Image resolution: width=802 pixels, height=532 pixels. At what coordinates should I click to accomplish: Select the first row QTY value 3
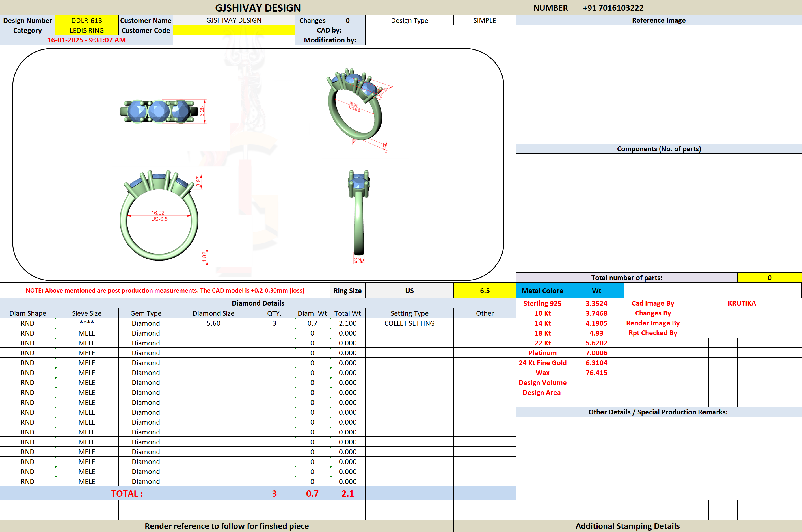click(274, 323)
